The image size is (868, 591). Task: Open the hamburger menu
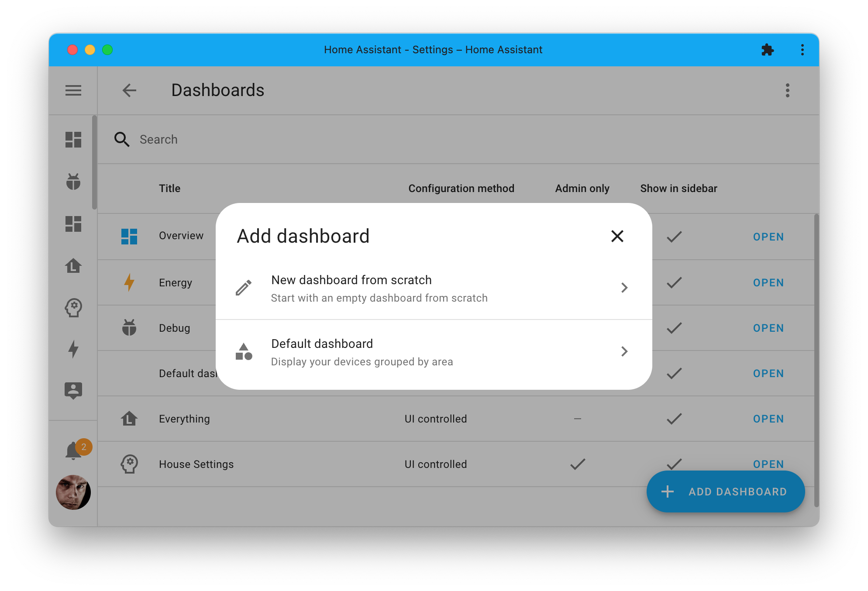pyautogui.click(x=73, y=90)
